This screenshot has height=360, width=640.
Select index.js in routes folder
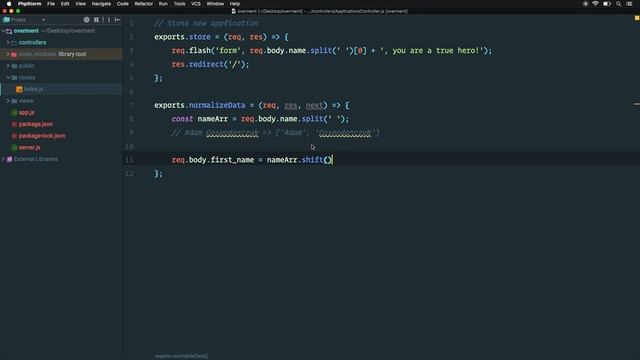point(33,89)
